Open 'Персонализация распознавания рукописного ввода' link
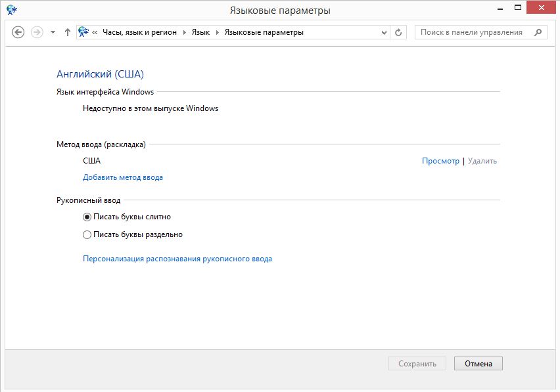This screenshot has width=560, height=392. point(177,259)
